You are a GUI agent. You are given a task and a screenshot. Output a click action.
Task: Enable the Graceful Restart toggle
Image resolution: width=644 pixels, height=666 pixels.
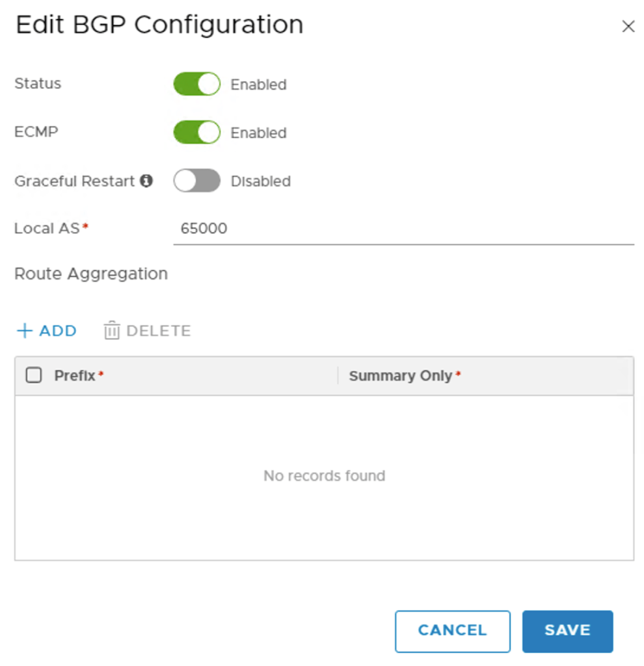[x=196, y=181]
